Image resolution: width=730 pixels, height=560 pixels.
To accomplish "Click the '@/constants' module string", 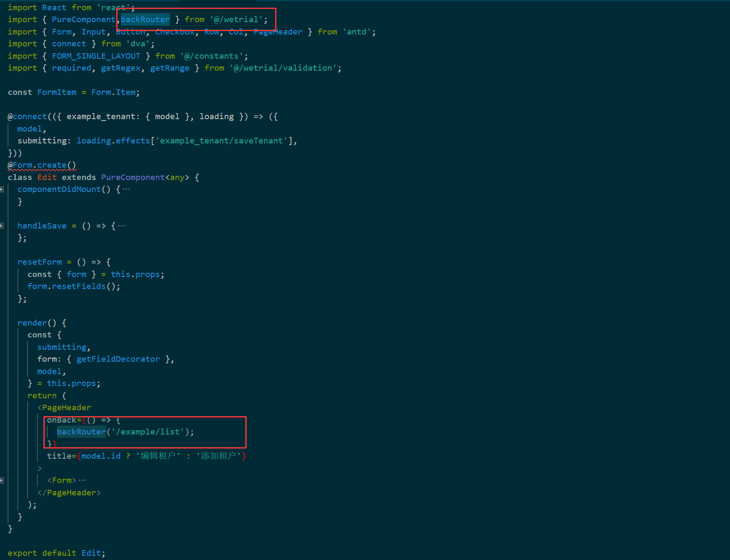I will 212,56.
